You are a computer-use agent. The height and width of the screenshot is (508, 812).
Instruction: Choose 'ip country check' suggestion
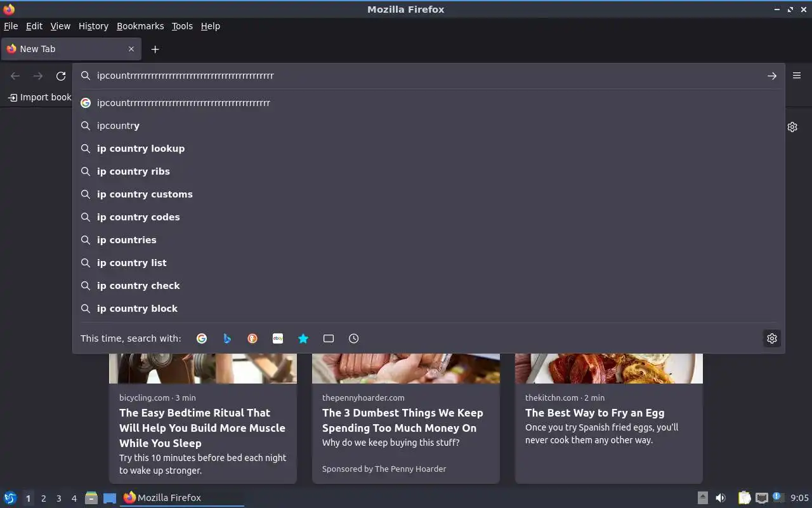click(429, 286)
